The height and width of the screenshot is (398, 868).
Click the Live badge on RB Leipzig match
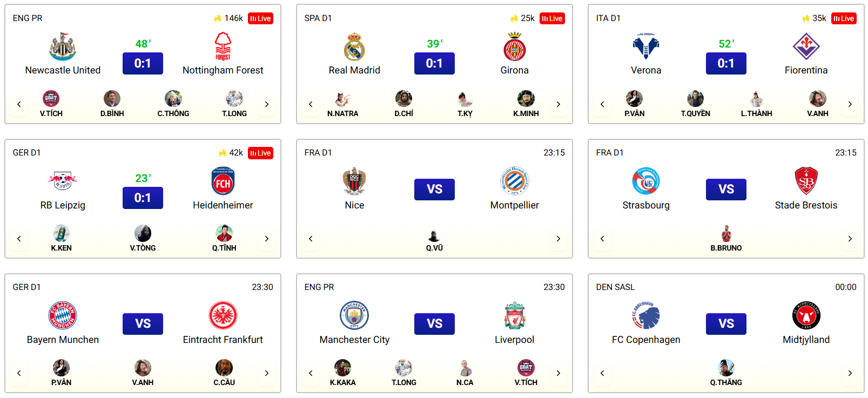(x=260, y=153)
